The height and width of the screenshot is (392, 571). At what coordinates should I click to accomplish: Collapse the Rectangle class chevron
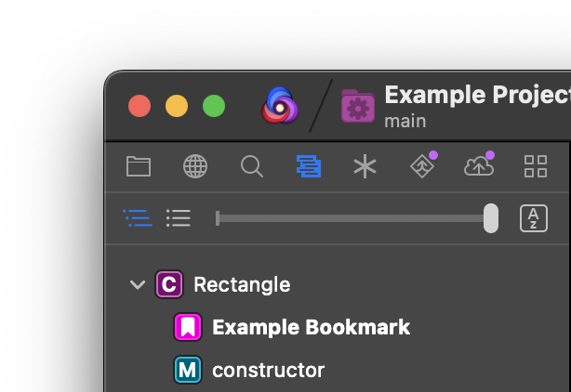pyautogui.click(x=138, y=284)
